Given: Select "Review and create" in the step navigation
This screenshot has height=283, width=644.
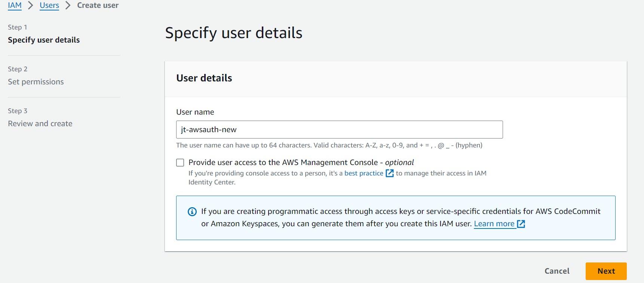Looking at the screenshot, I should (40, 123).
